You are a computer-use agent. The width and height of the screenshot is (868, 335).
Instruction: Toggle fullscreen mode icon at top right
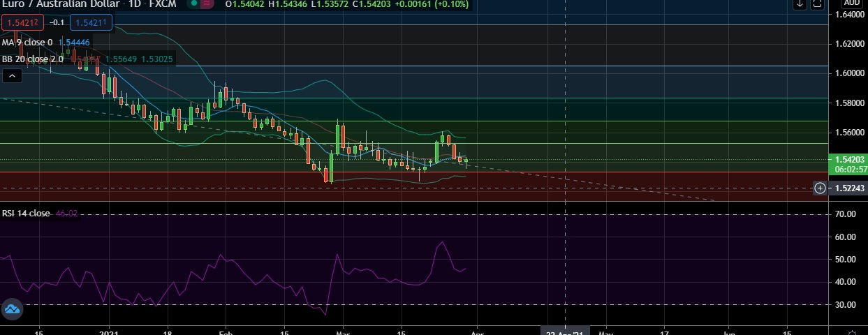point(818,3)
